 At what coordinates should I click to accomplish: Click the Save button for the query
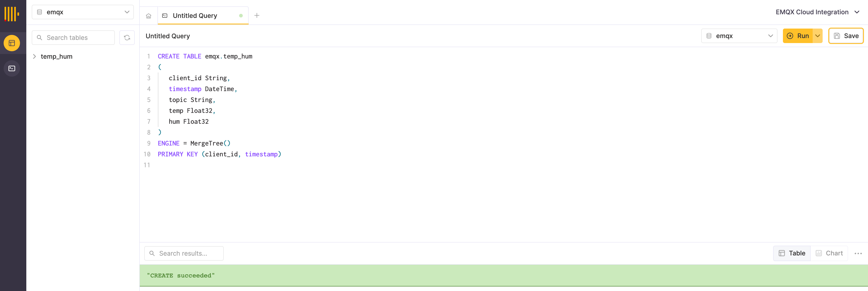[846, 35]
